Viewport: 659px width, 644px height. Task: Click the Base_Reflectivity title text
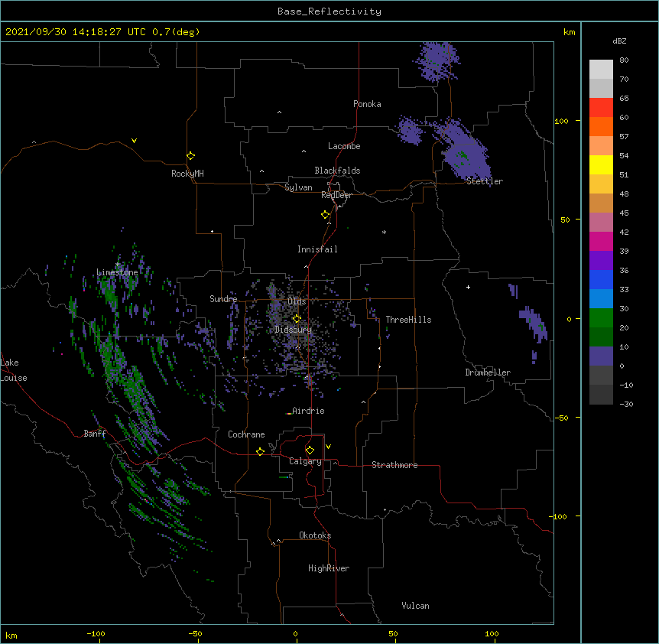click(x=329, y=11)
